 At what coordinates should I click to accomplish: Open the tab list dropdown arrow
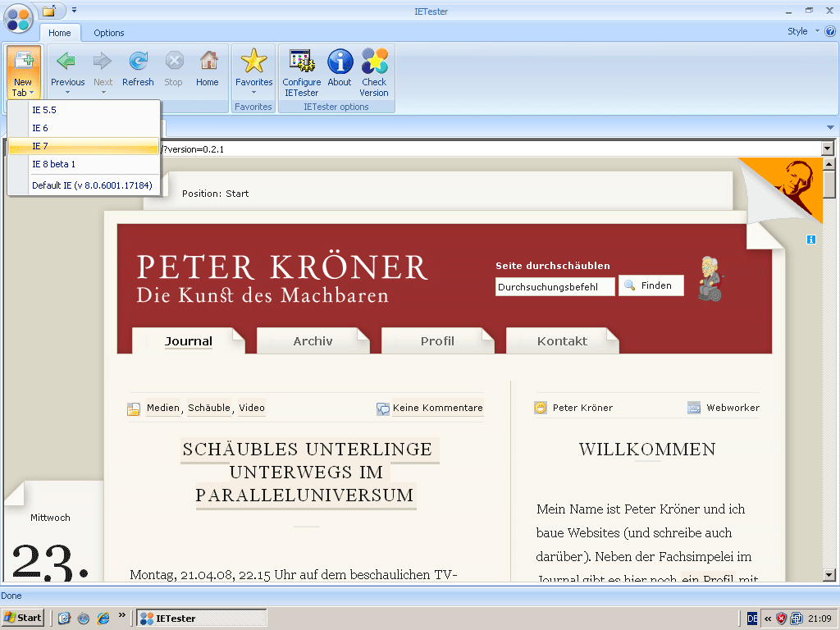[830, 127]
